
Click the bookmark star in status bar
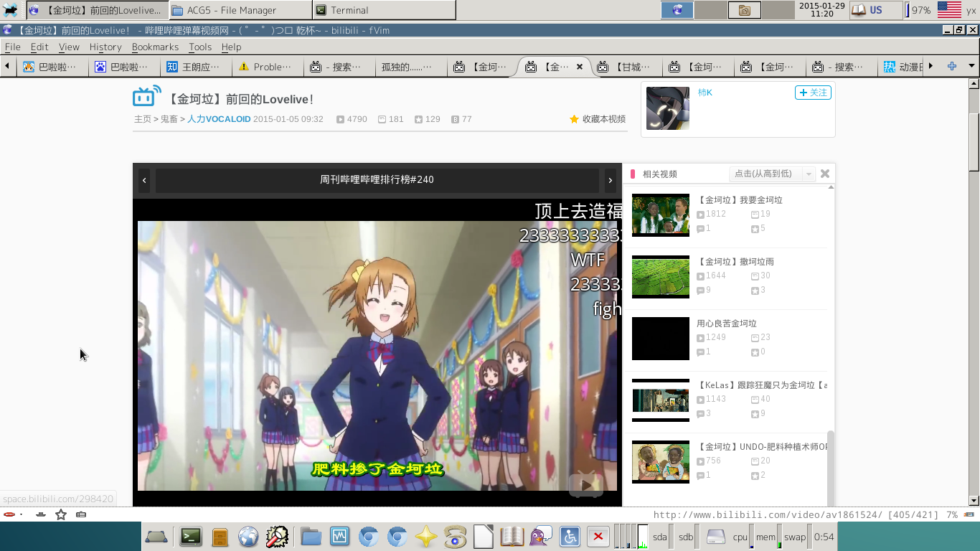pos(61,514)
